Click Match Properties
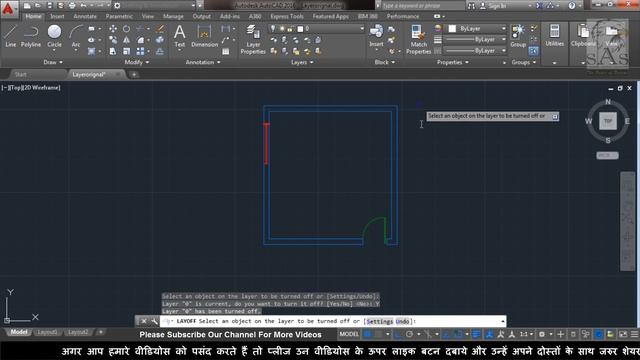Screen dimensions: 640x360 click(418, 39)
